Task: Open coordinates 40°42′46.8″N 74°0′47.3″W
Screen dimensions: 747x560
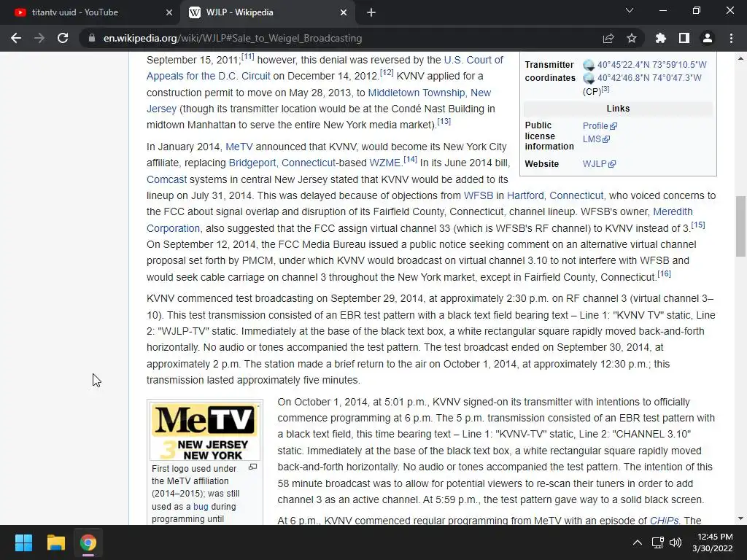Action: [x=649, y=78]
